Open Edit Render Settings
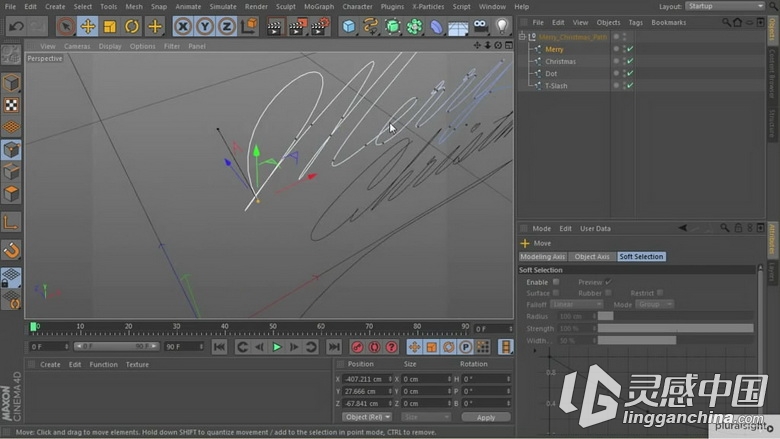The image size is (780, 439). [321, 26]
